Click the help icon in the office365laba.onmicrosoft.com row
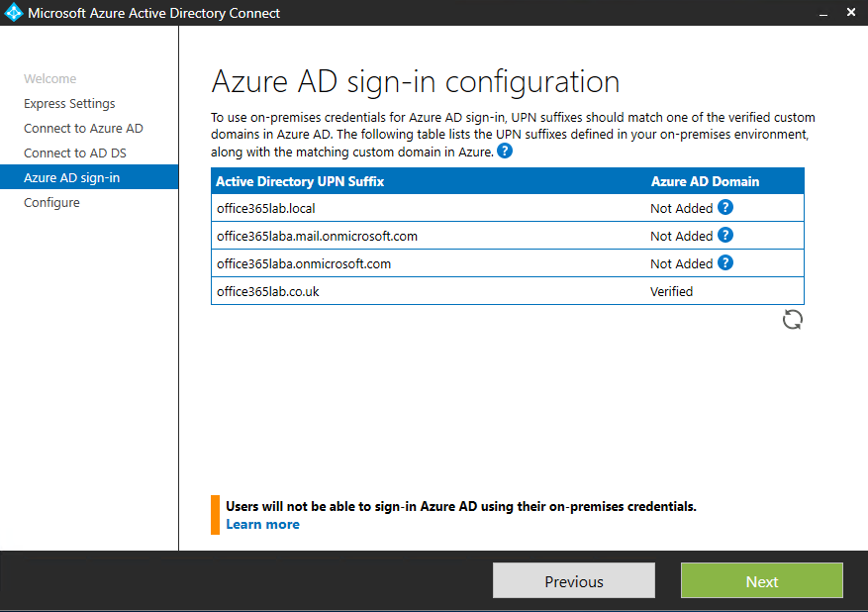The height and width of the screenshot is (612, 868). tap(725, 263)
